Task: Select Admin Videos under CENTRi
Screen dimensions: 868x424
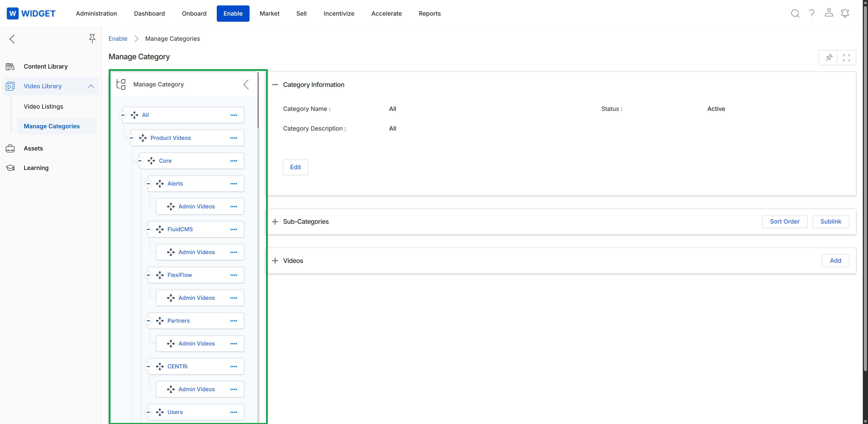Action: tap(196, 389)
